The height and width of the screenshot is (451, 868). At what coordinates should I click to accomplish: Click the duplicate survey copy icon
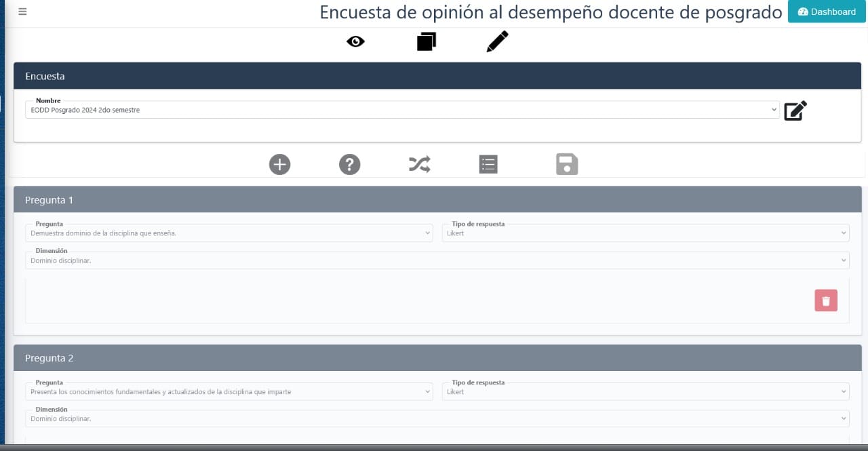pos(426,42)
